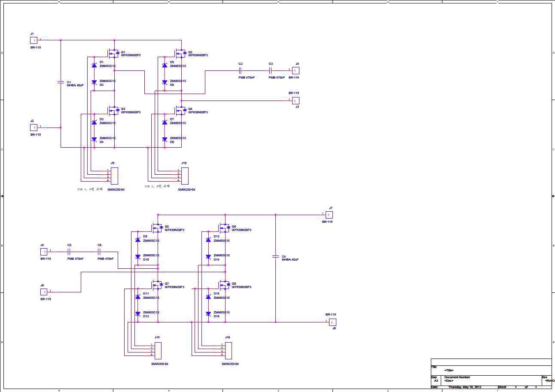555x392 pixels.
Task: Select the D7 zener diode symbol
Action: tap(165, 122)
